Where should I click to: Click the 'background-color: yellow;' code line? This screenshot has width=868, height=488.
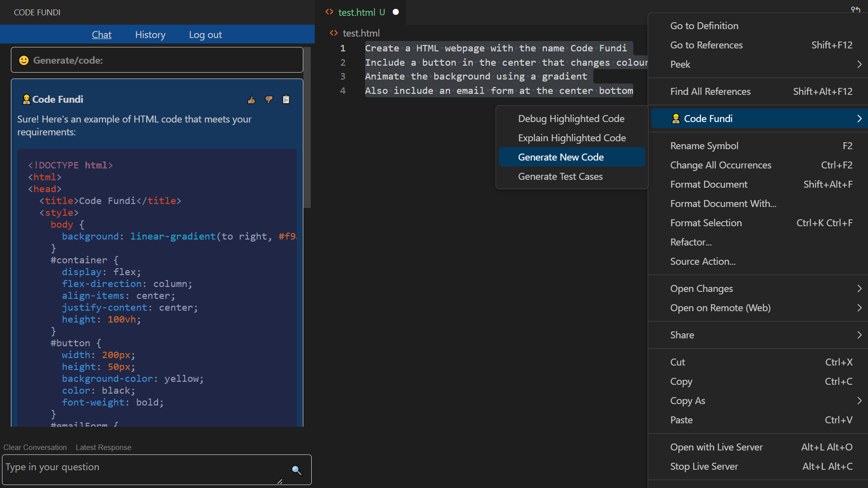[132, 379]
